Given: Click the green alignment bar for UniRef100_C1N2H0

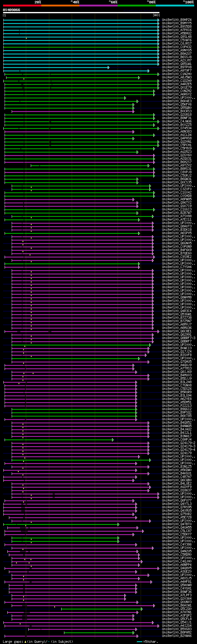Looking at the screenshot, I should (81, 74).
